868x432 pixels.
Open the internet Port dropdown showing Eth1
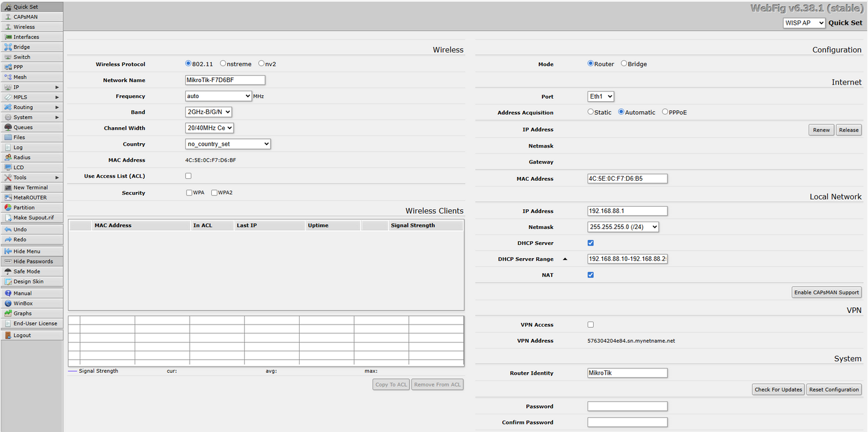coord(600,96)
